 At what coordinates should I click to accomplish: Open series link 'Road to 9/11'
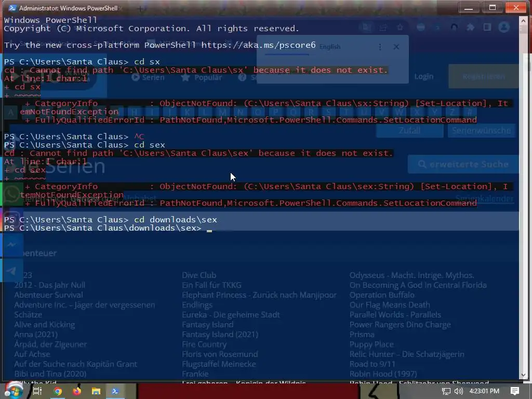click(372, 364)
